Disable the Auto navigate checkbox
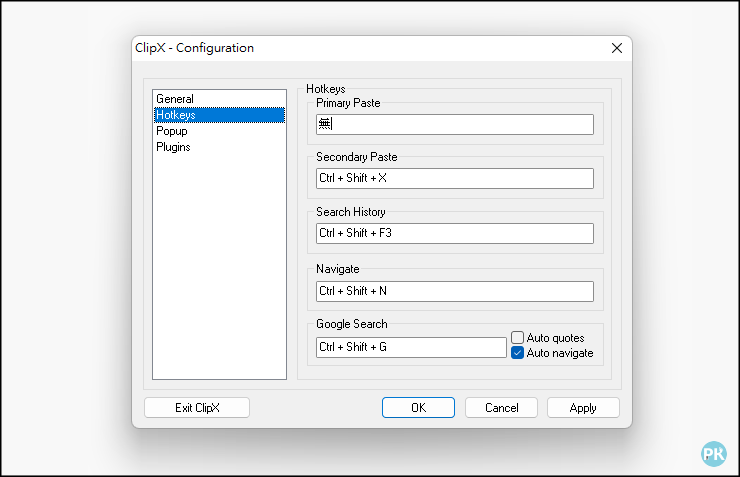This screenshot has width=740, height=477. [517, 353]
